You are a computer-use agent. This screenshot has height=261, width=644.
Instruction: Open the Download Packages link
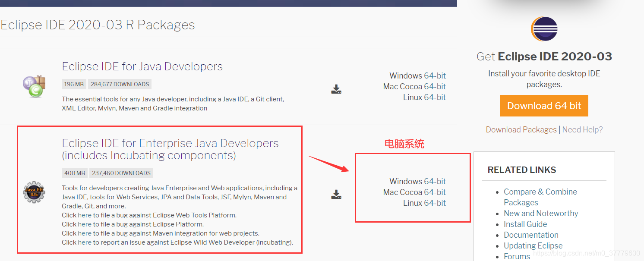pos(521,129)
